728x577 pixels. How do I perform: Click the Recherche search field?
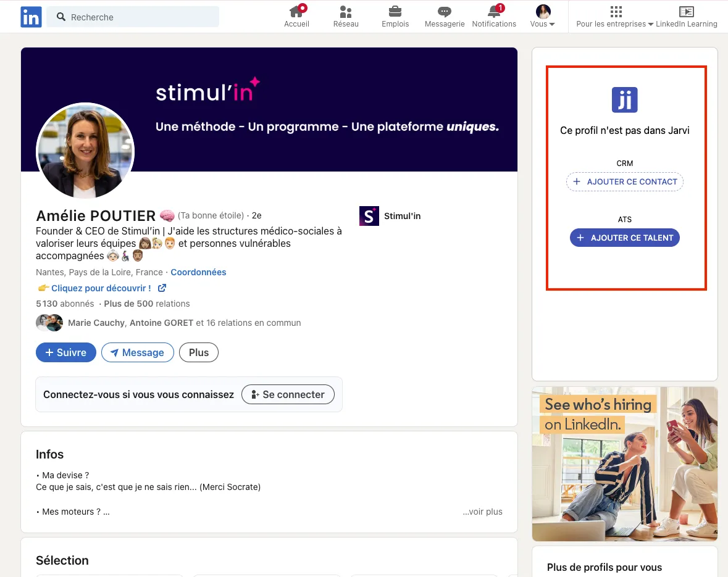click(132, 17)
